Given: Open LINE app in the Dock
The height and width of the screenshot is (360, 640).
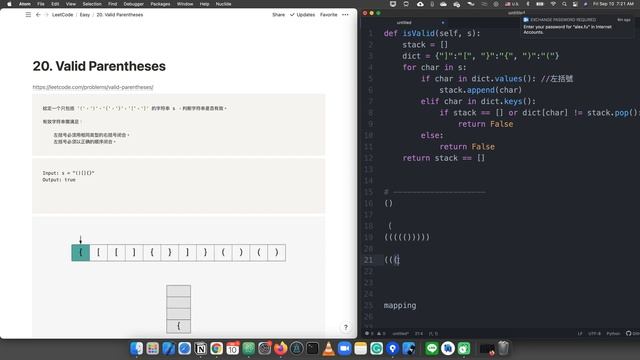Looking at the screenshot, I should pos(432,349).
